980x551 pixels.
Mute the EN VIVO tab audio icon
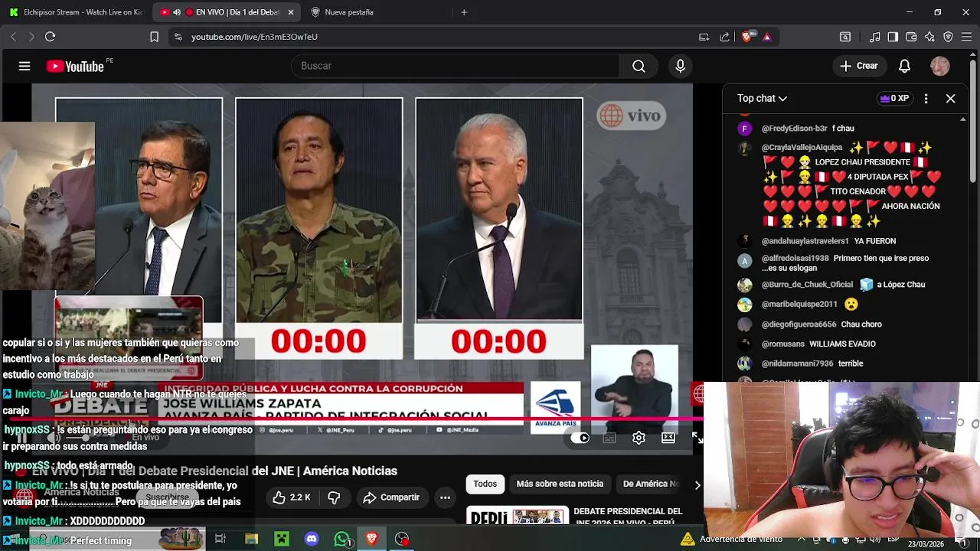click(177, 12)
